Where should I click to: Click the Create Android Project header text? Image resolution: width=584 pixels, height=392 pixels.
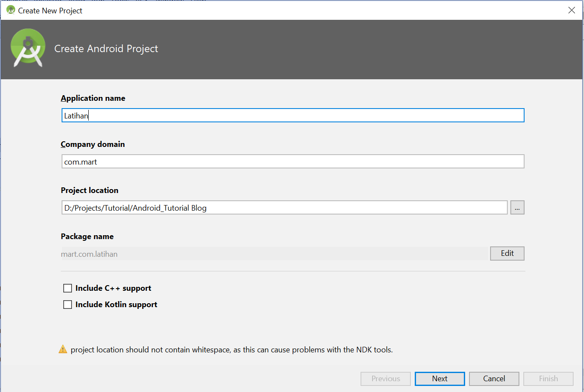tap(106, 48)
